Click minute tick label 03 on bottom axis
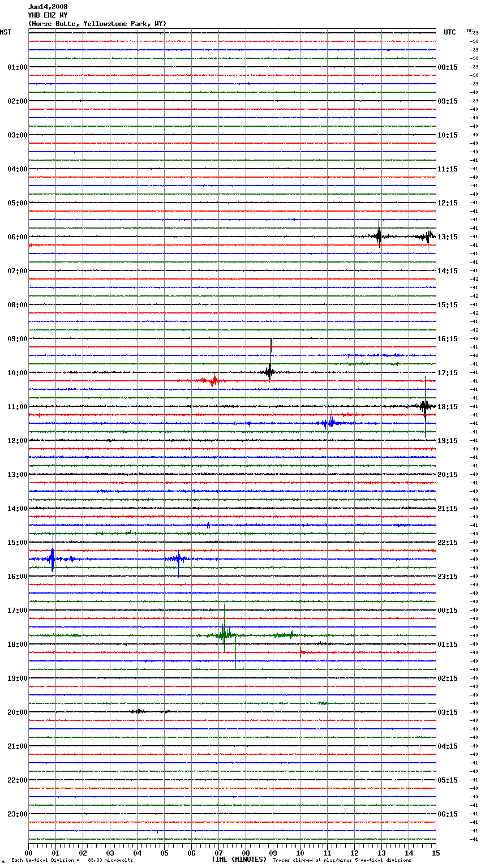This screenshot has width=481, height=868. click(x=110, y=853)
